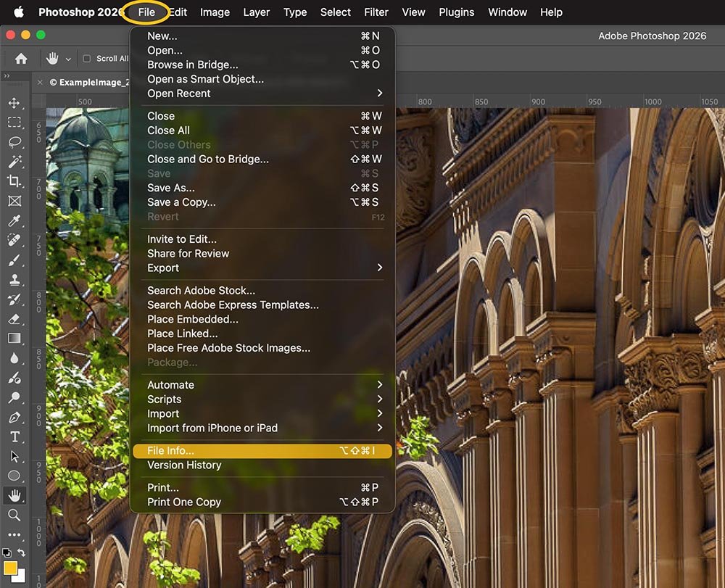Select the Pen tool
The width and height of the screenshot is (725, 588).
click(x=14, y=418)
